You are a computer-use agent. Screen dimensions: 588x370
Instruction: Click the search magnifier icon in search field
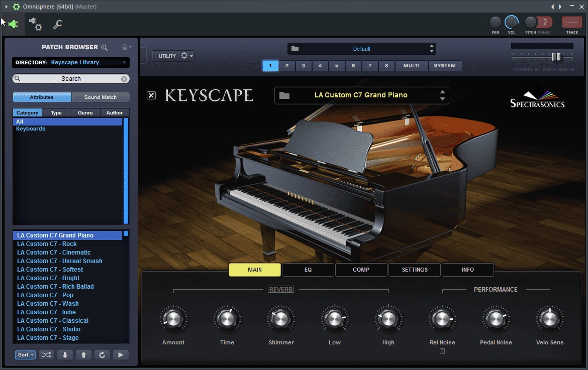point(17,79)
